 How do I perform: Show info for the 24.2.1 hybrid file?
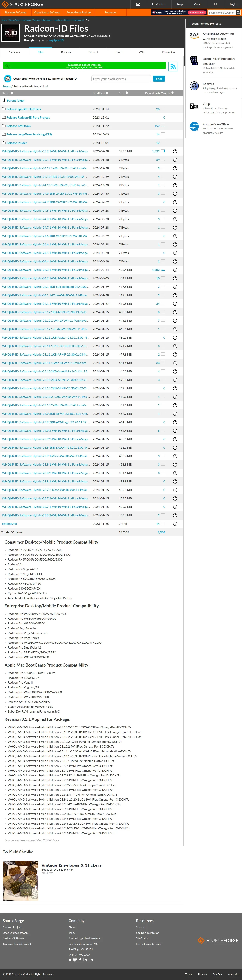[x=175, y=278]
